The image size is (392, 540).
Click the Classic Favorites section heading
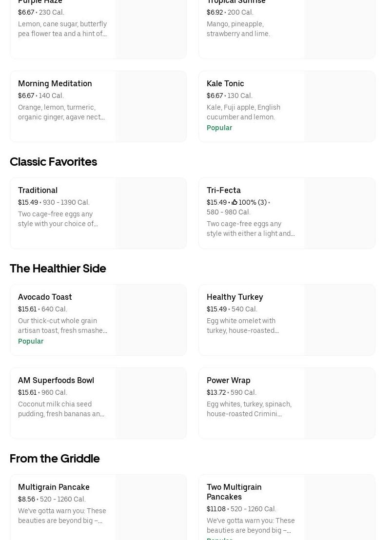coord(53,162)
